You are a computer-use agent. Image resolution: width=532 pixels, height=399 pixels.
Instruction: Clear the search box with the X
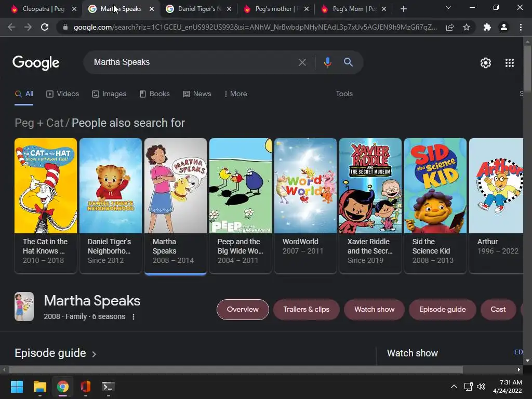click(302, 62)
